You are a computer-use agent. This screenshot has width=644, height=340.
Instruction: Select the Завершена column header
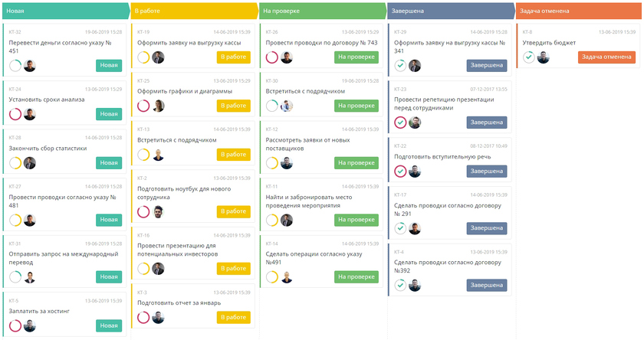449,11
